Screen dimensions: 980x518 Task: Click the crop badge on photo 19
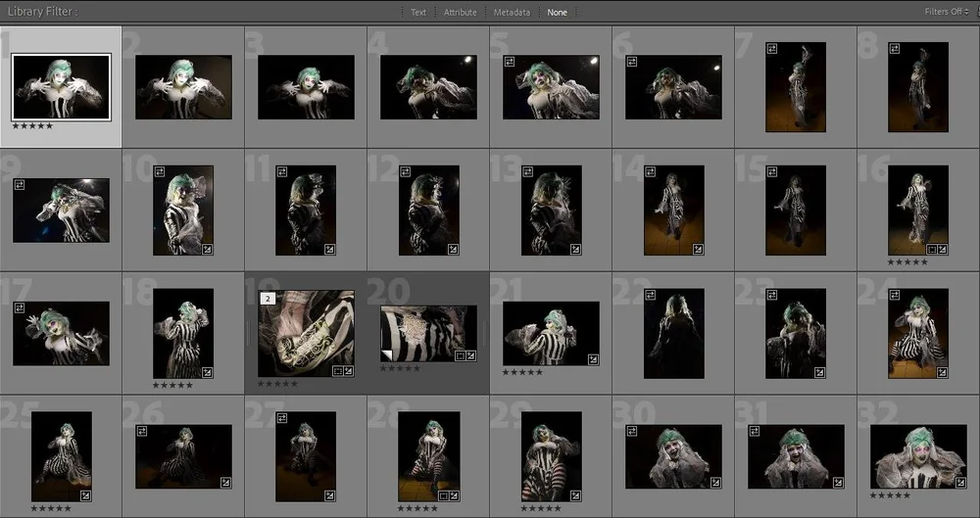point(337,370)
